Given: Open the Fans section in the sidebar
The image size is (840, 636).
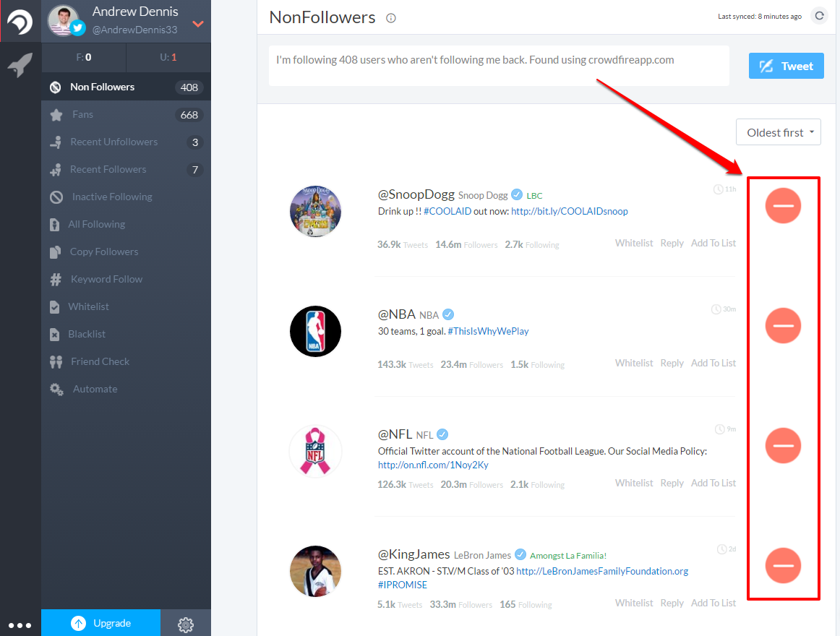Looking at the screenshot, I should pos(82,114).
